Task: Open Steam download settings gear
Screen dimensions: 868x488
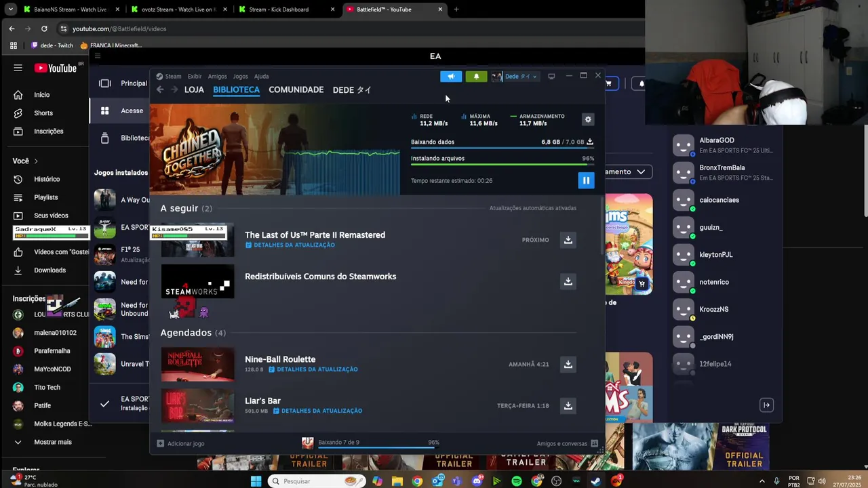Action: [x=588, y=119]
